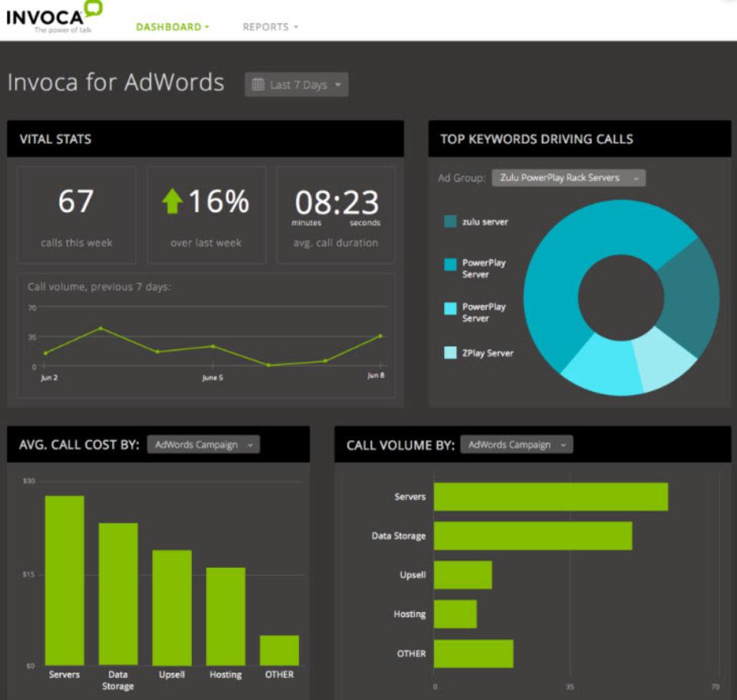The image size is (737, 700).
Task: Click the 08:23 avg. call duration tile
Action: point(336,215)
